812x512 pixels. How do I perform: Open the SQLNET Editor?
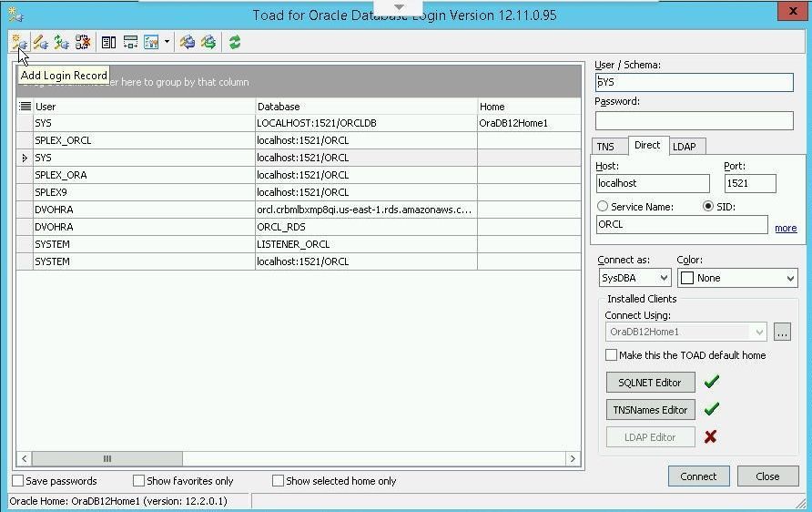[x=650, y=383]
